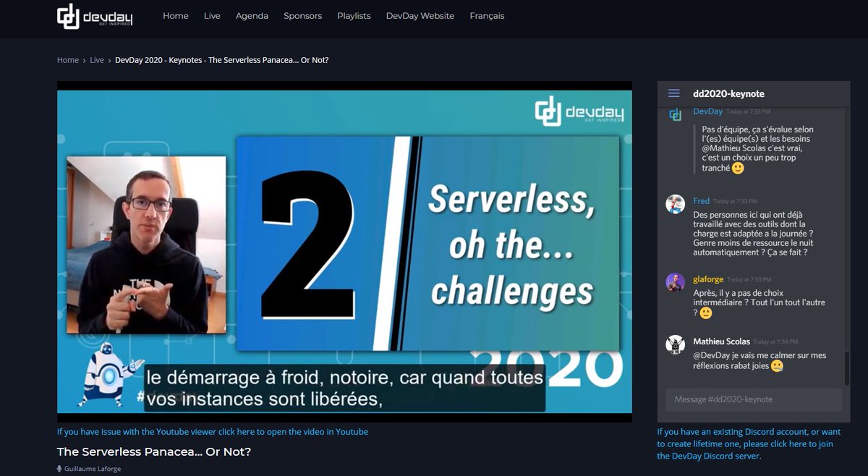
Task: Click the speaker webcam inset in video
Action: tap(146, 245)
